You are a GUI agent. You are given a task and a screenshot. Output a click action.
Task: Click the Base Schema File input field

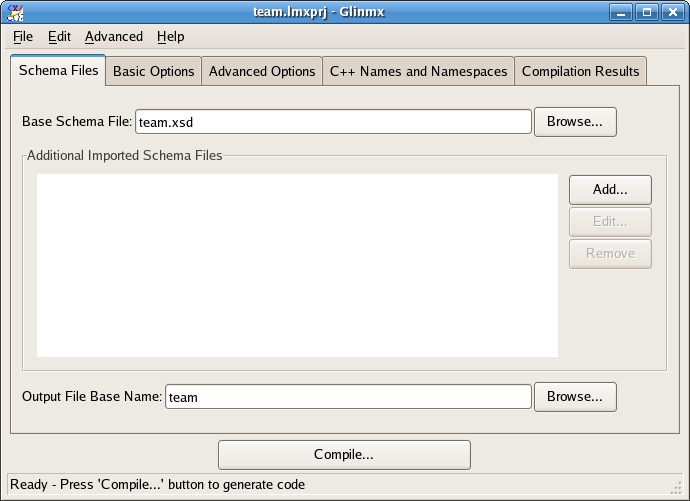[333, 122]
